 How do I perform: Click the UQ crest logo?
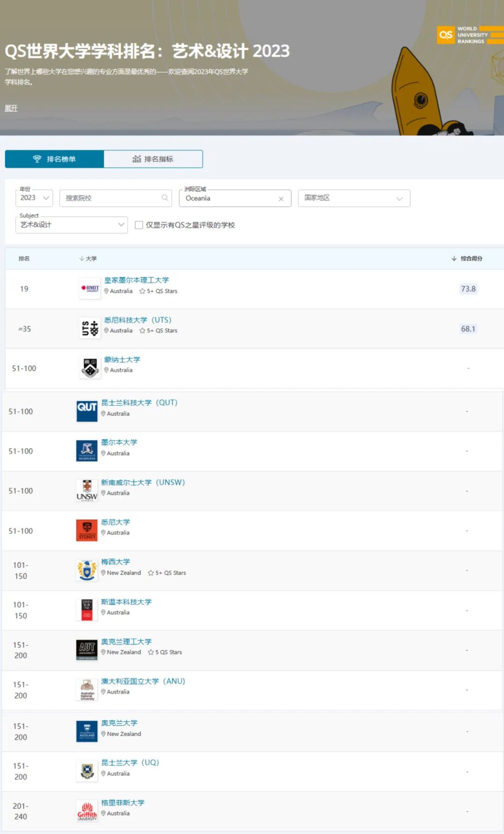pyautogui.click(x=87, y=771)
